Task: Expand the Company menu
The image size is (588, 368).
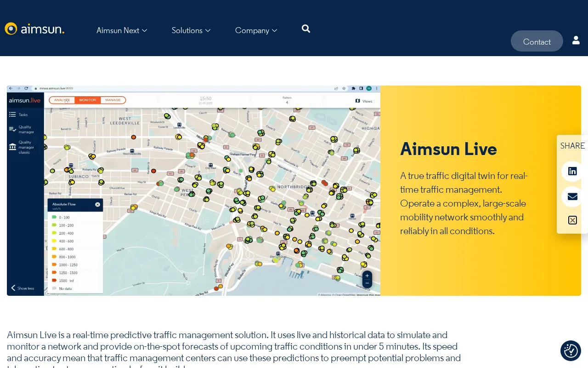Action: tap(256, 30)
